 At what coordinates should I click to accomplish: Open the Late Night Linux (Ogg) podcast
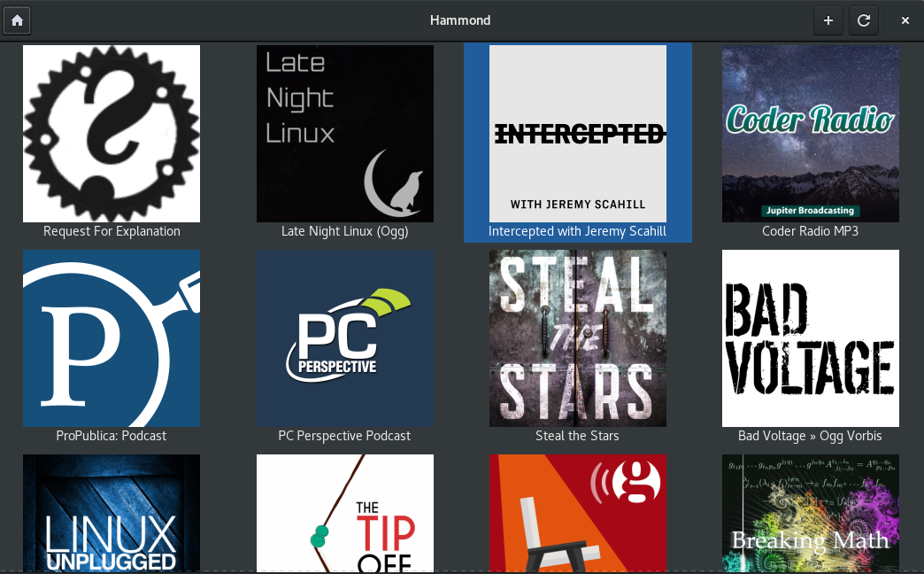[x=344, y=134]
